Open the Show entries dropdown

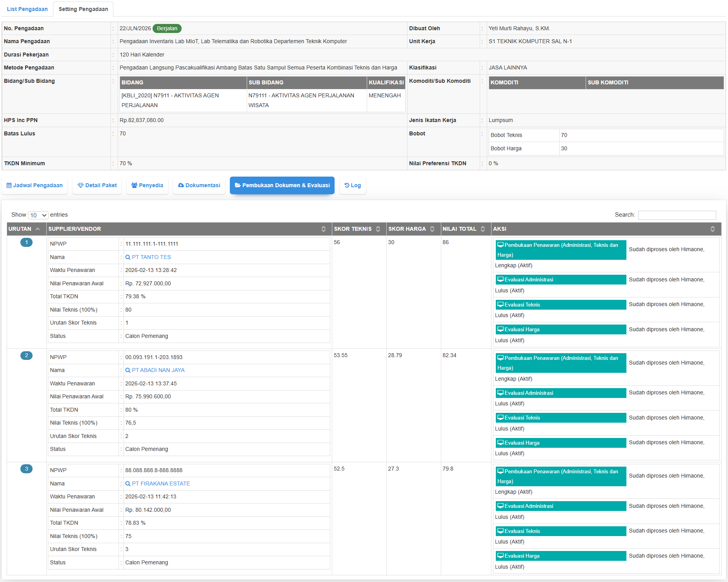click(x=38, y=215)
